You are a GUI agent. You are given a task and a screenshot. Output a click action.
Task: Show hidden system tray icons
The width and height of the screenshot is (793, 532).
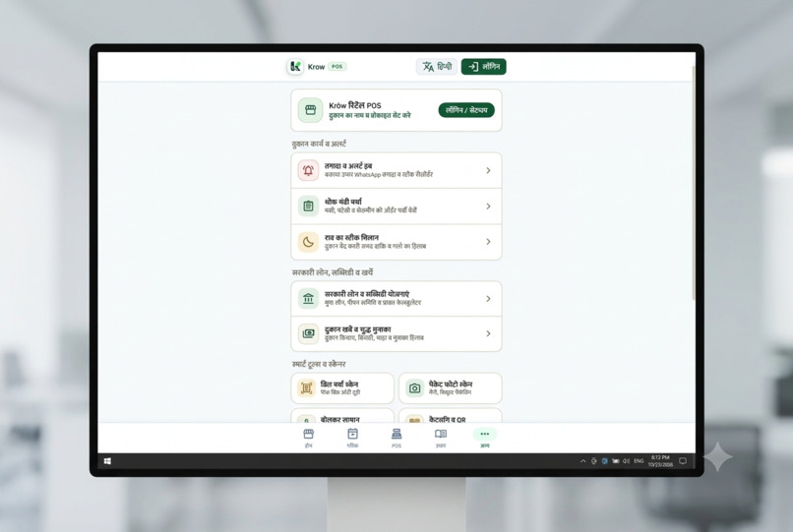click(x=582, y=461)
